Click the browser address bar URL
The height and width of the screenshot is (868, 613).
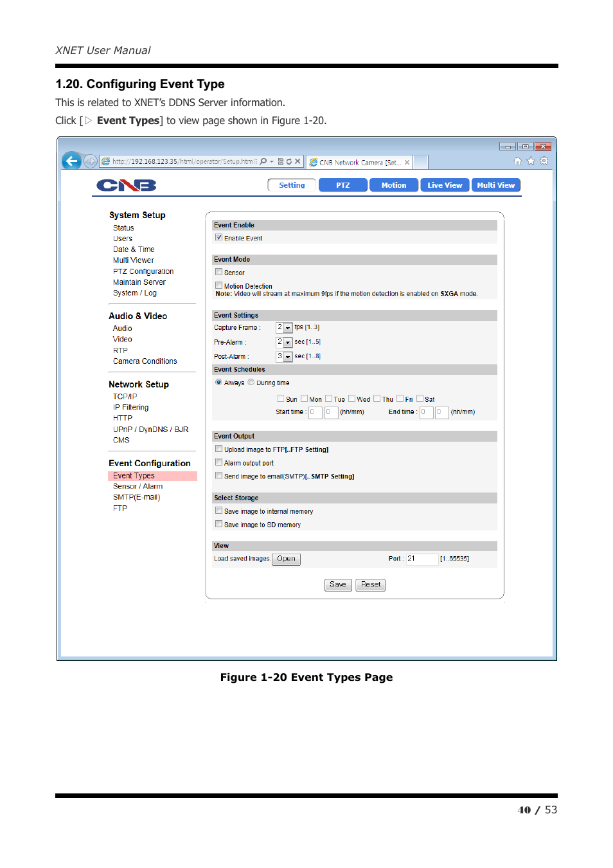coord(185,161)
